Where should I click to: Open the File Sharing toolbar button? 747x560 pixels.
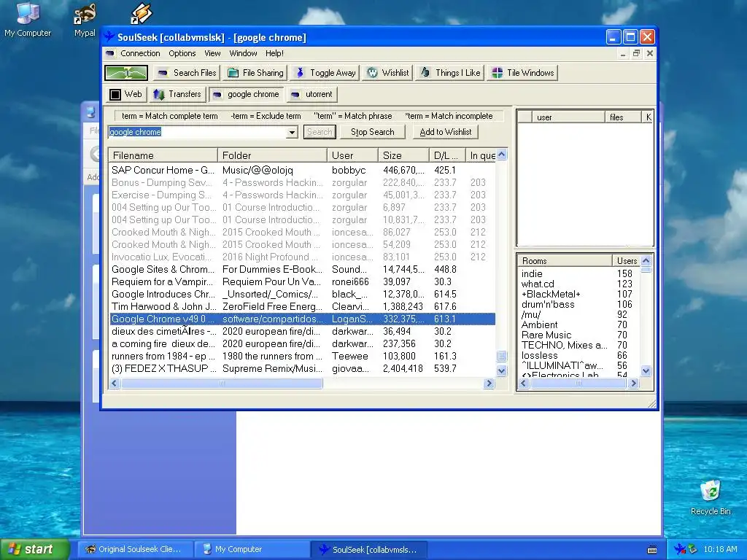click(x=255, y=73)
